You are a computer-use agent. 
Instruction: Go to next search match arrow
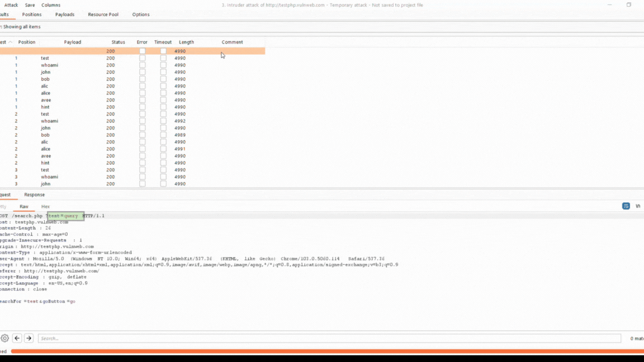pos(29,338)
